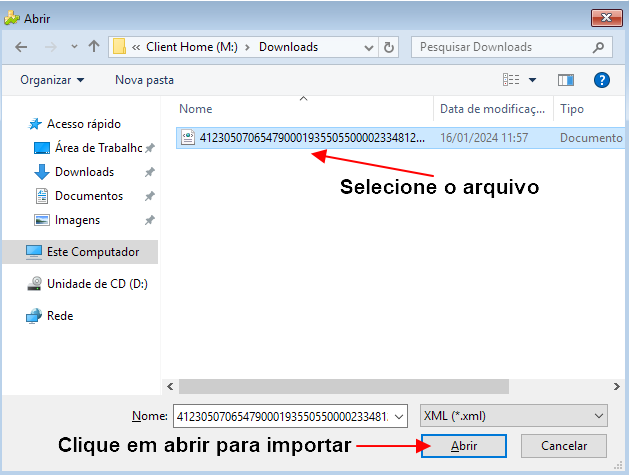This screenshot has height=475, width=629.
Task: Create a folder with Nova pasta
Action: point(144,80)
